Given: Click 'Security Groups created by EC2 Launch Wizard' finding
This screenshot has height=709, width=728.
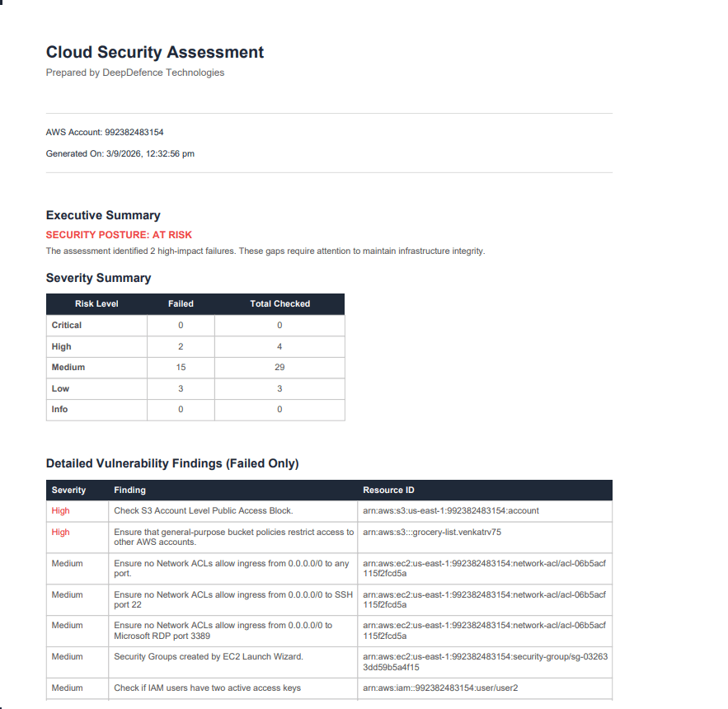Looking at the screenshot, I should [x=209, y=656].
